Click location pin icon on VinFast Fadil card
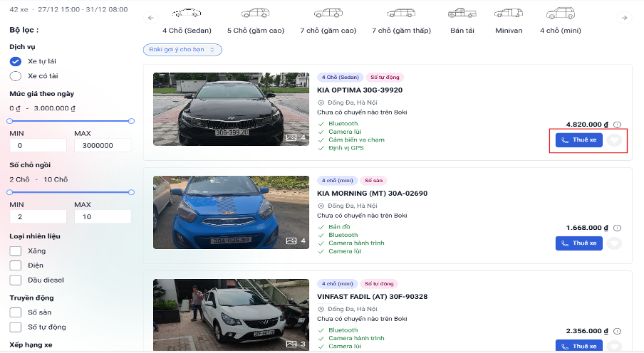Image resolution: width=644 pixels, height=353 pixels. click(x=321, y=309)
